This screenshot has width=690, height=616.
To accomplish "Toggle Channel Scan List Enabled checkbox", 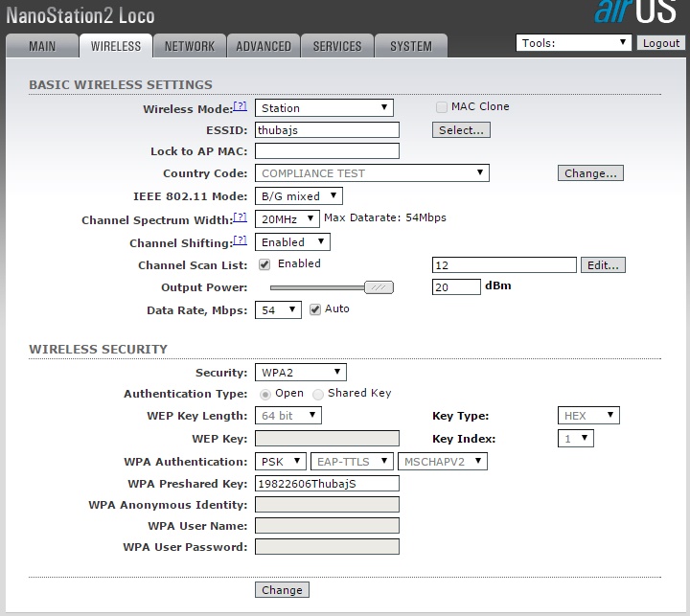I will pyautogui.click(x=264, y=264).
